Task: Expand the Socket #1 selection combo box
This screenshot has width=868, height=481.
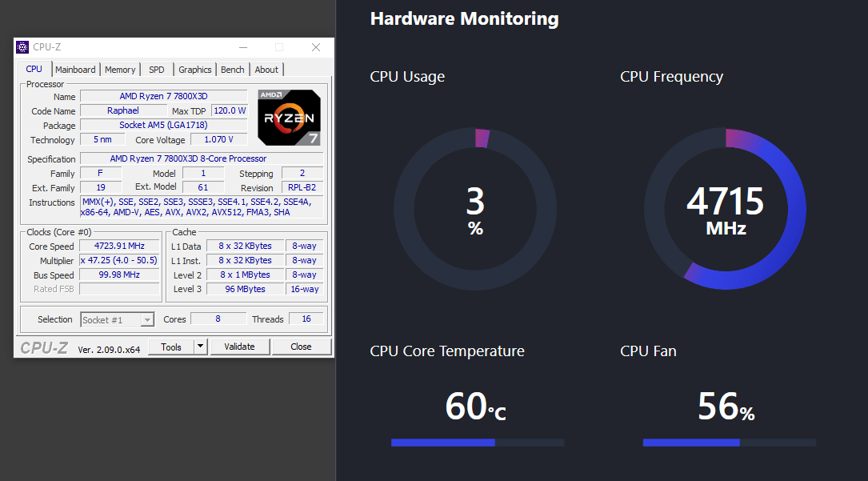Action: (x=147, y=319)
